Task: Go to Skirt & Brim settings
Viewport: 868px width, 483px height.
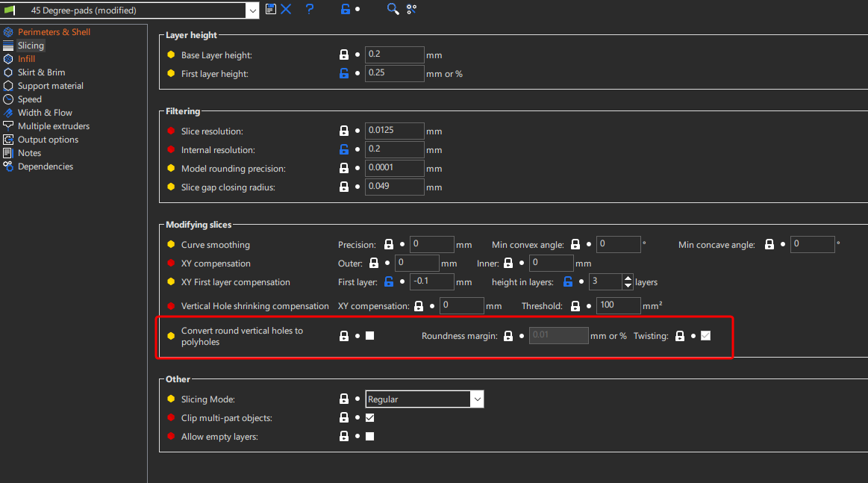Action: click(41, 72)
